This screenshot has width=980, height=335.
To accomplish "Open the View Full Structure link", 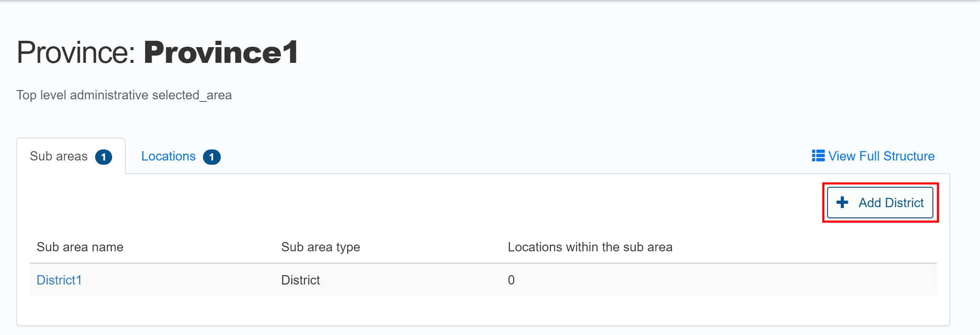I will point(881,156).
